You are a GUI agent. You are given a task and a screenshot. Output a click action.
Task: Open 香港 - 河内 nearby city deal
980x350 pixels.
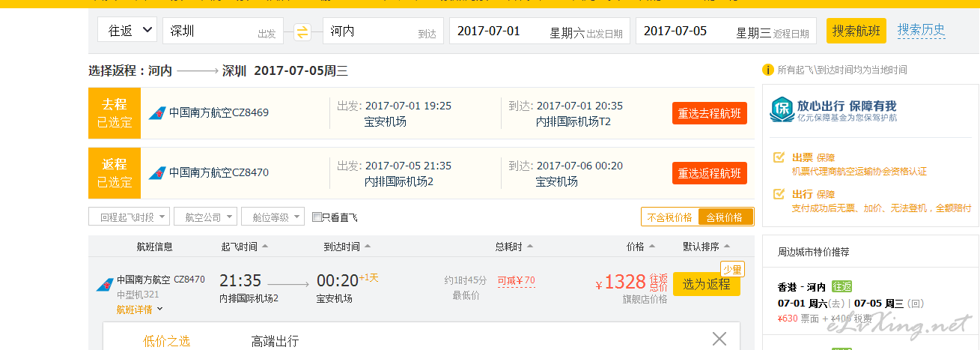point(802,287)
